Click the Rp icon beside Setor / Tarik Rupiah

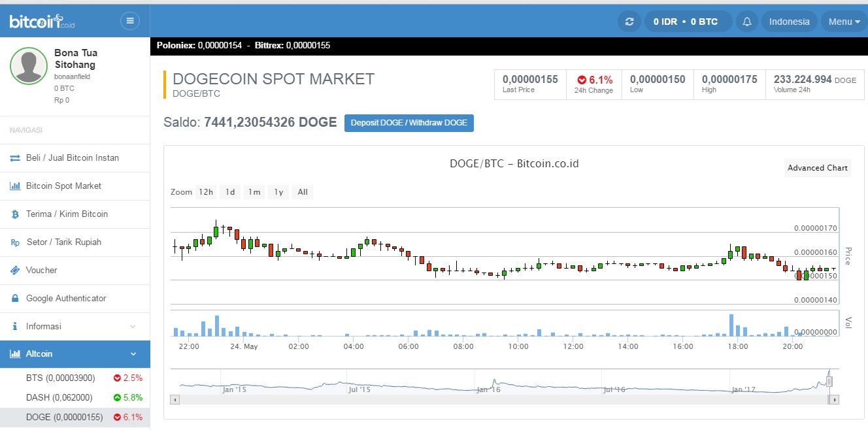15,242
